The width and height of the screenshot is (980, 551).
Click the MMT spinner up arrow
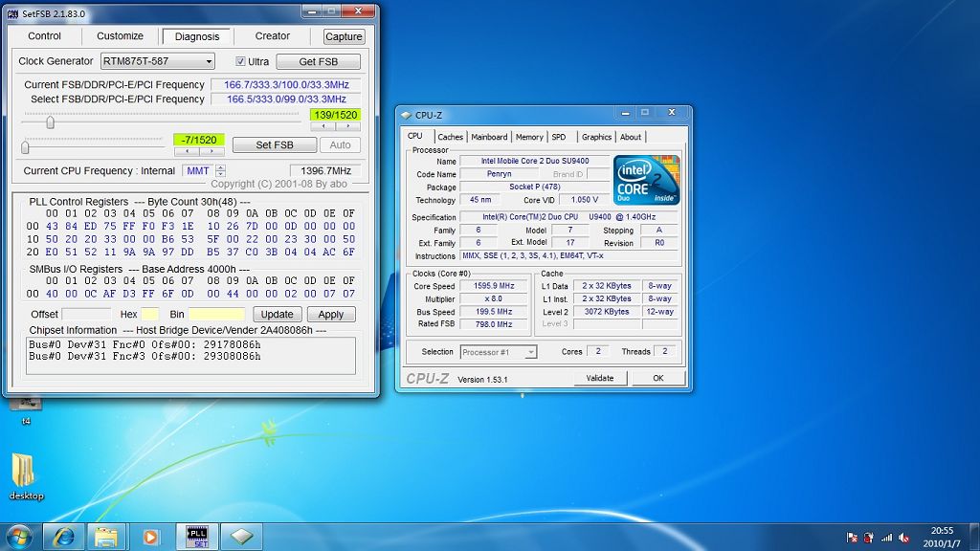coord(221,167)
